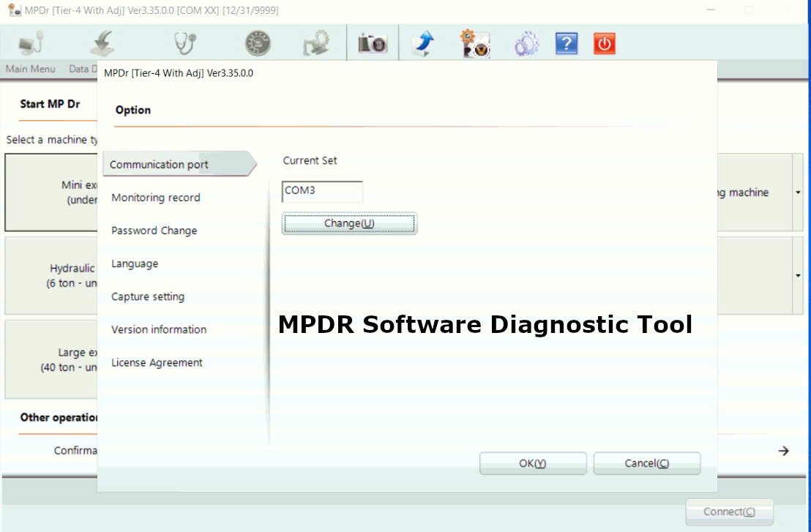Image resolution: width=811 pixels, height=532 pixels.
Task: Select the stethoscope diagnostics icon
Action: tap(183, 42)
